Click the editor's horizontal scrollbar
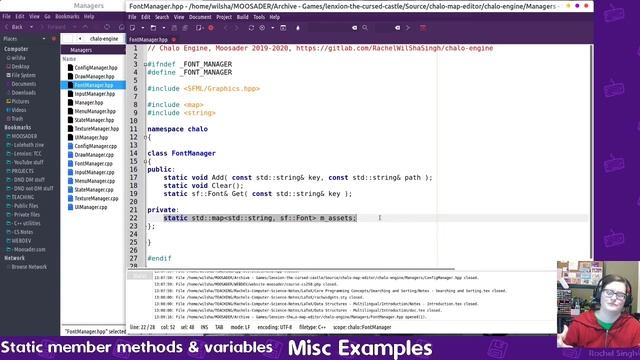 coord(291,269)
